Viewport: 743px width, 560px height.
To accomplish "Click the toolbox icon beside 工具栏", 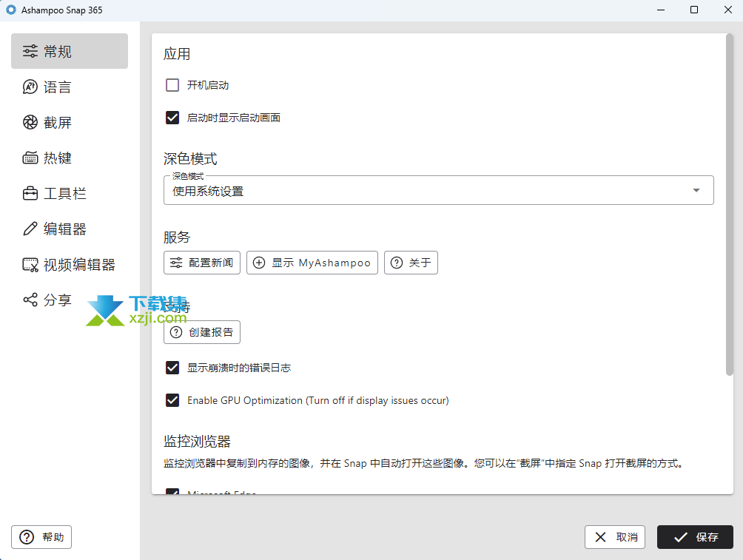I will point(30,193).
